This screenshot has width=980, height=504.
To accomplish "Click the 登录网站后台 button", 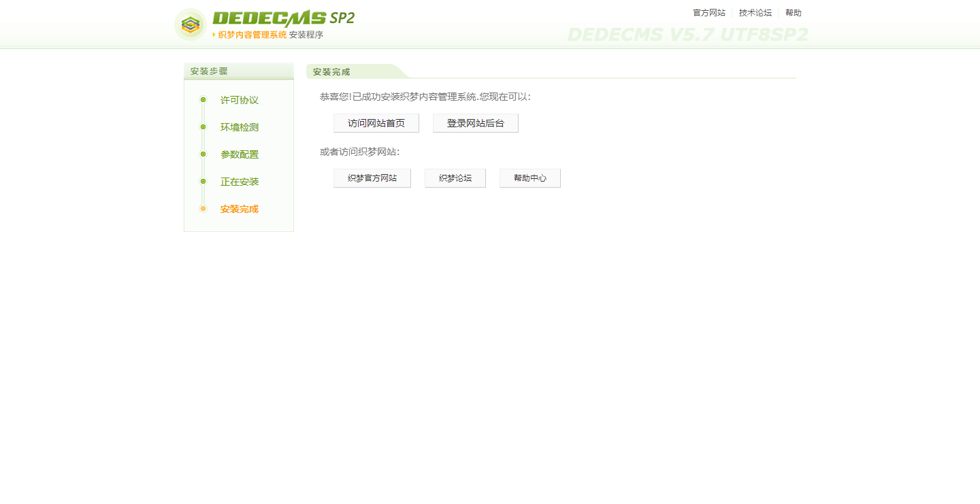I will pos(476,123).
